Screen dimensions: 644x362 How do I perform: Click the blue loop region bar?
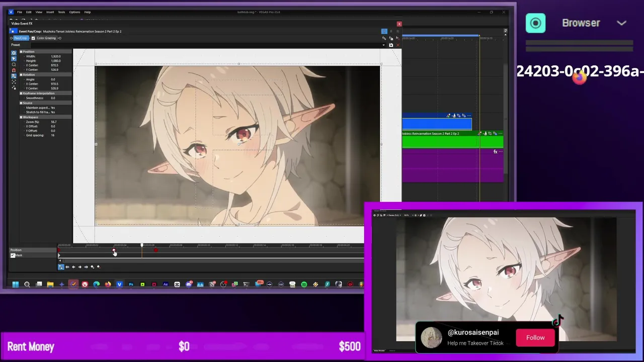440,36
